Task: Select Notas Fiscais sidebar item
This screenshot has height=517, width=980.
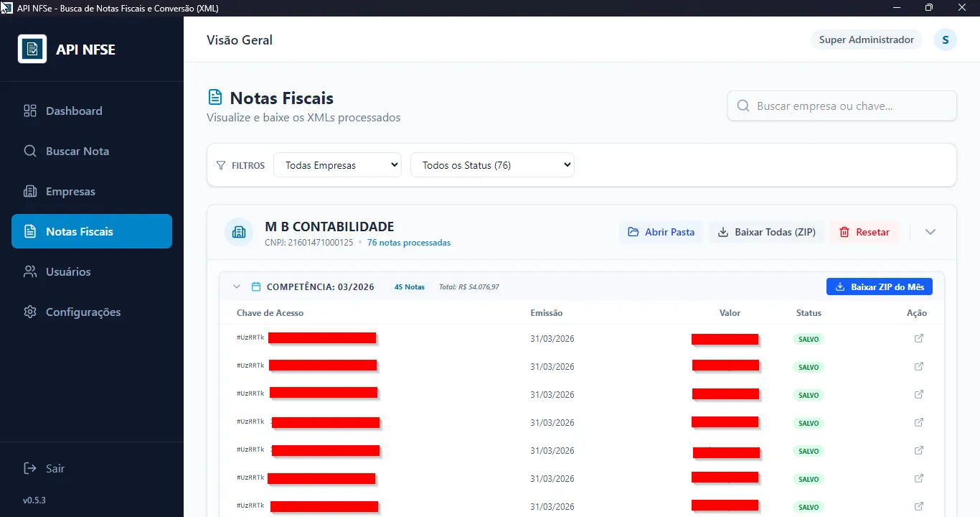Action: (x=92, y=231)
